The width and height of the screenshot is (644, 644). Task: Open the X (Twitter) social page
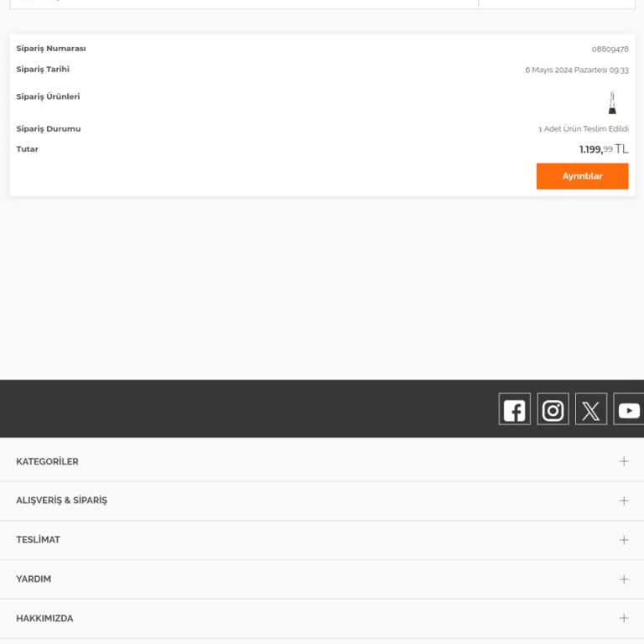[x=591, y=408]
